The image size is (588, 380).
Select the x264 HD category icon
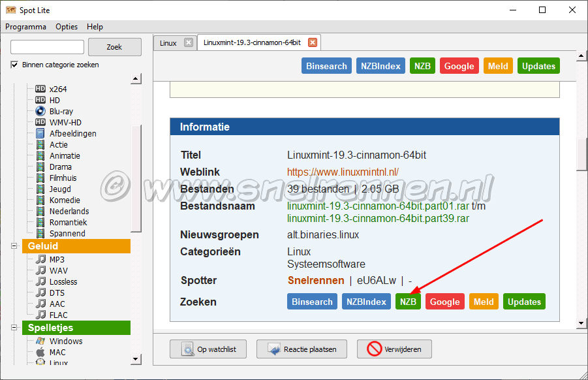(x=40, y=89)
